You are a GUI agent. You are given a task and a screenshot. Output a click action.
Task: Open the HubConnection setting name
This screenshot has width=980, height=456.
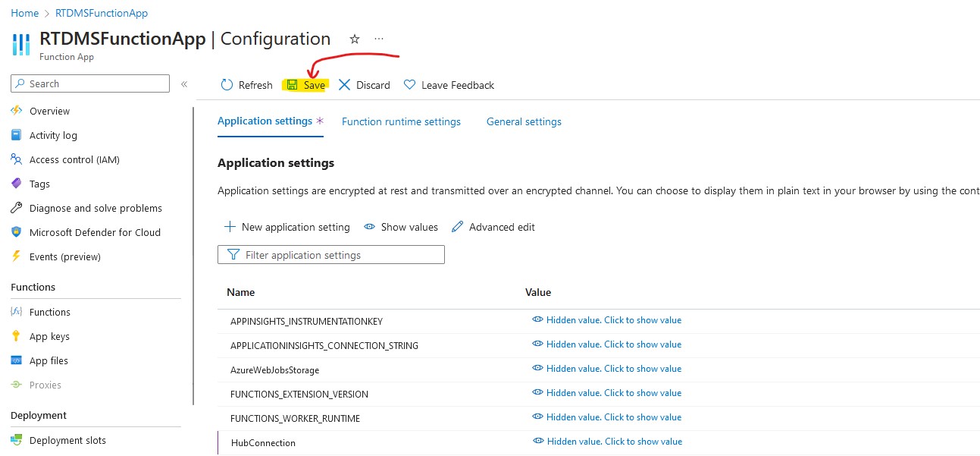tap(263, 442)
